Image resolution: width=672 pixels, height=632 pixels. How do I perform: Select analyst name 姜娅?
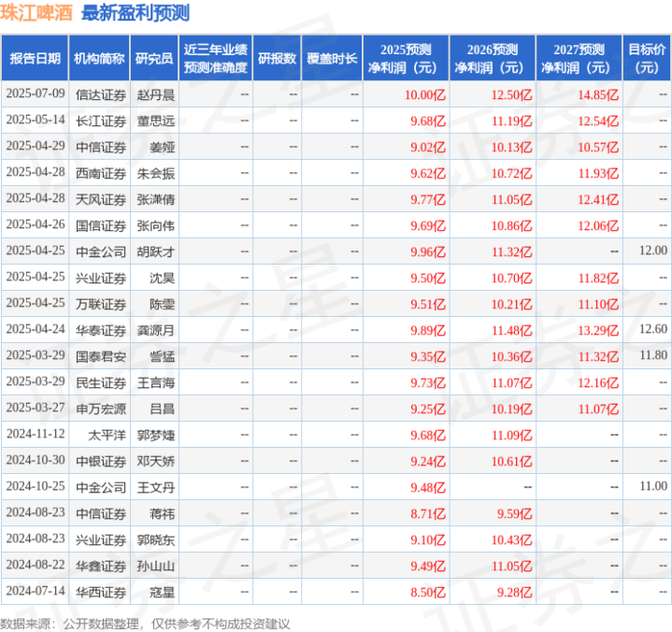162,147
